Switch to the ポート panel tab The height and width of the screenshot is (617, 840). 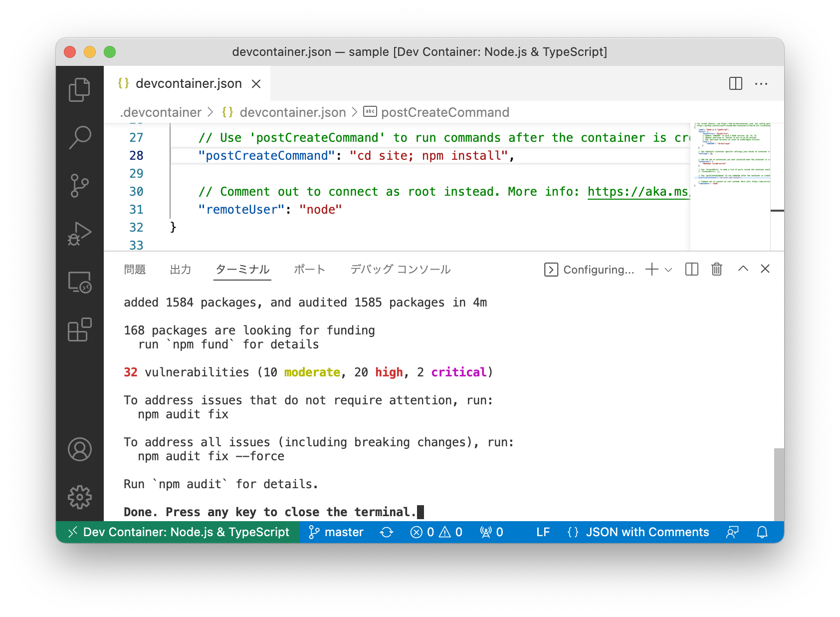pos(310,270)
